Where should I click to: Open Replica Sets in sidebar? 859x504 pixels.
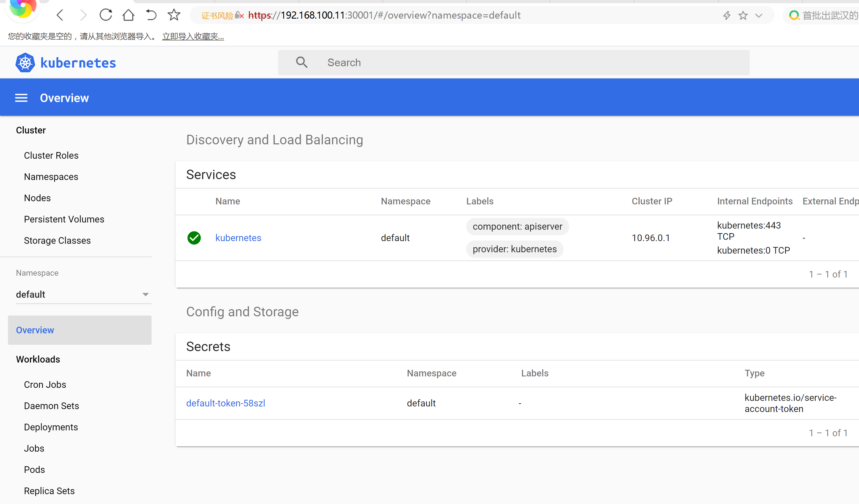pos(49,491)
